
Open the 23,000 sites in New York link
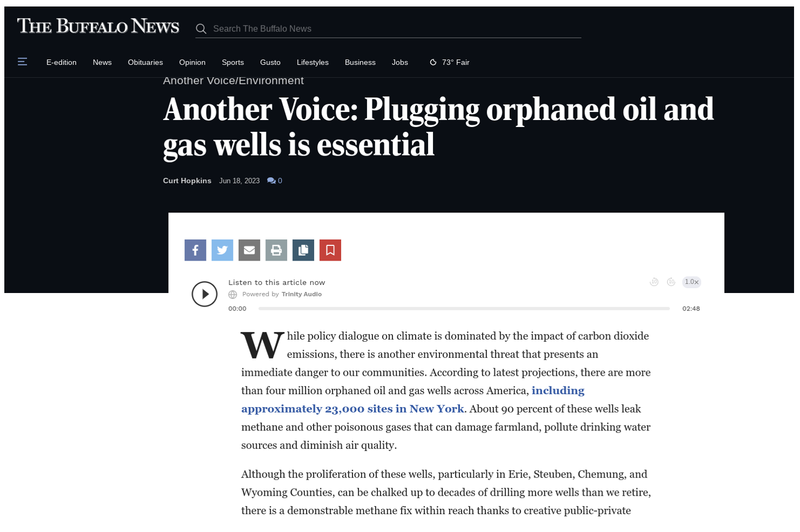412,400
